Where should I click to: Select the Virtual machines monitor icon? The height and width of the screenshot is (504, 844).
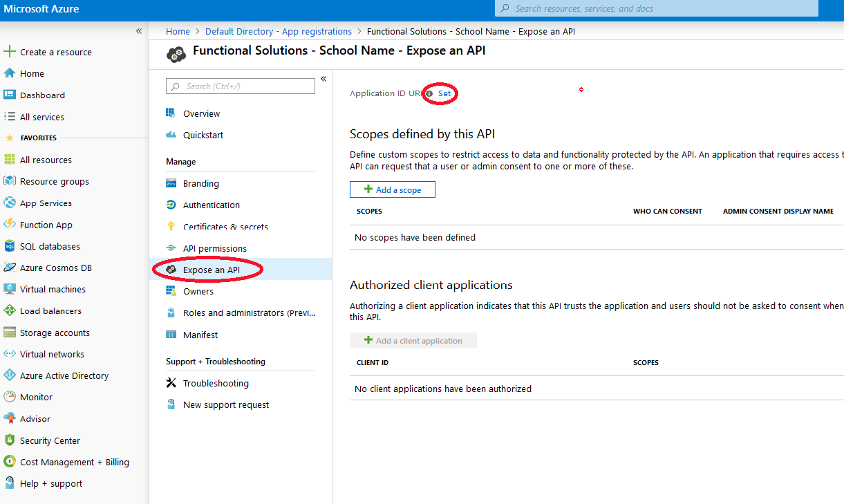10,289
